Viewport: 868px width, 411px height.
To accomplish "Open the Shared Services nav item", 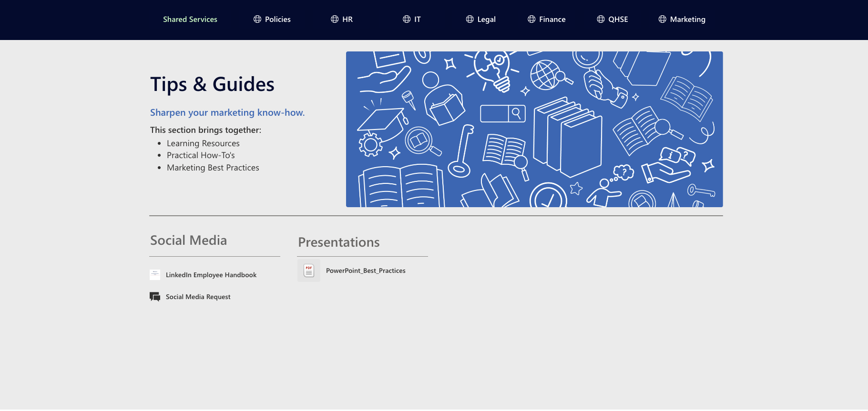I will (x=190, y=19).
